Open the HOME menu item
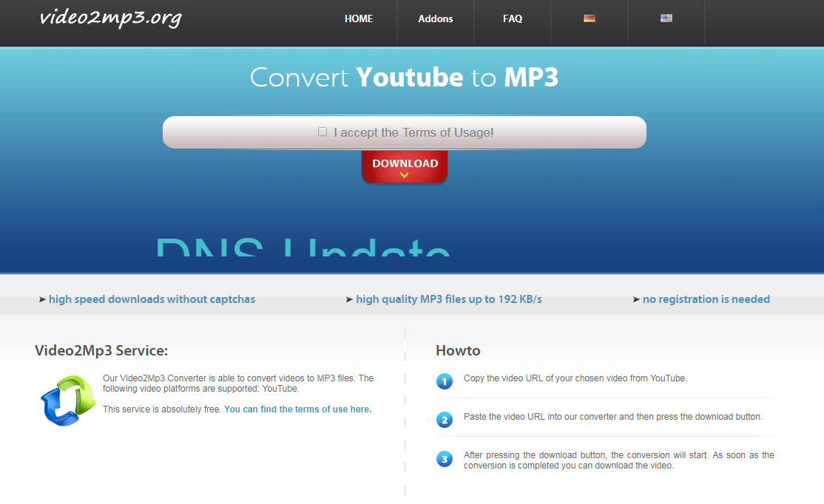Viewport: 824px width, 504px height. pos(359,19)
